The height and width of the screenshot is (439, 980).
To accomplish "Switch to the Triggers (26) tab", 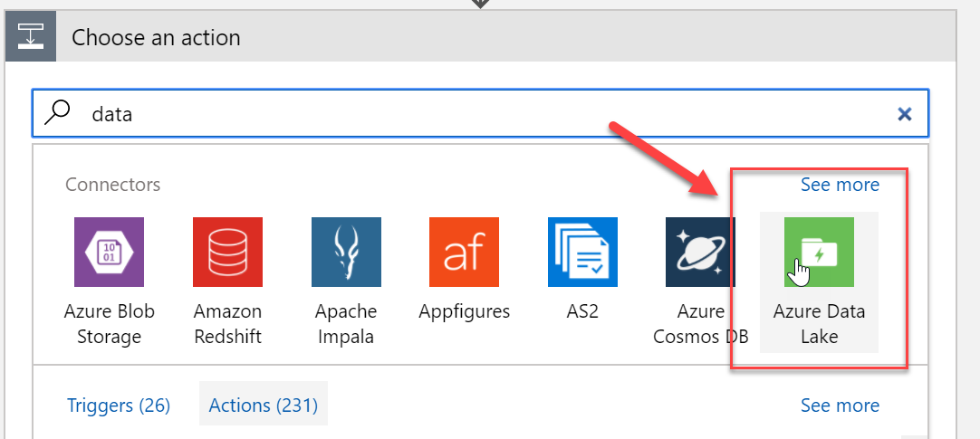I will pyautogui.click(x=119, y=406).
